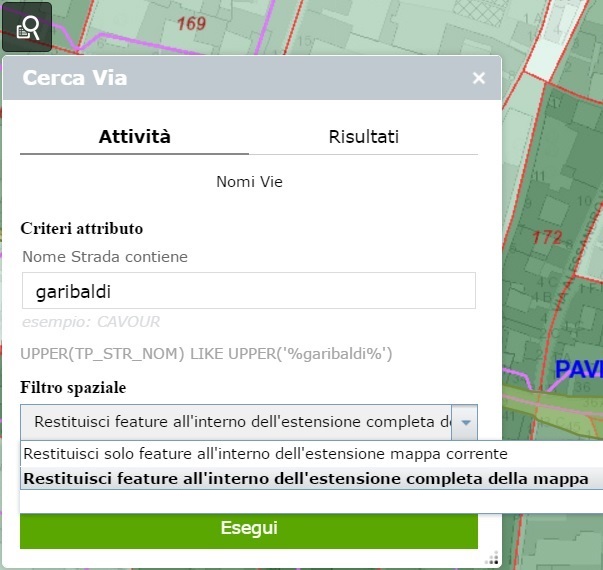Click the 'Nome Strada contiene' label

coord(105,257)
